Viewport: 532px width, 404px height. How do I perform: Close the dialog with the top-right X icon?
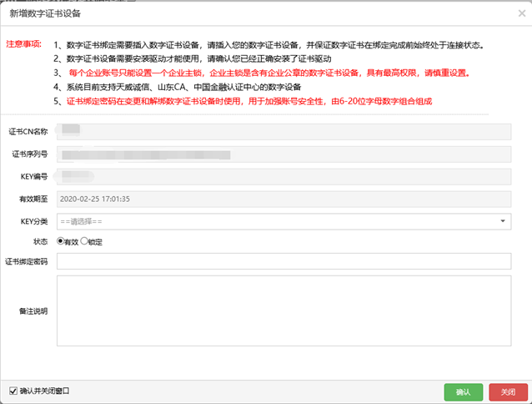point(521,13)
